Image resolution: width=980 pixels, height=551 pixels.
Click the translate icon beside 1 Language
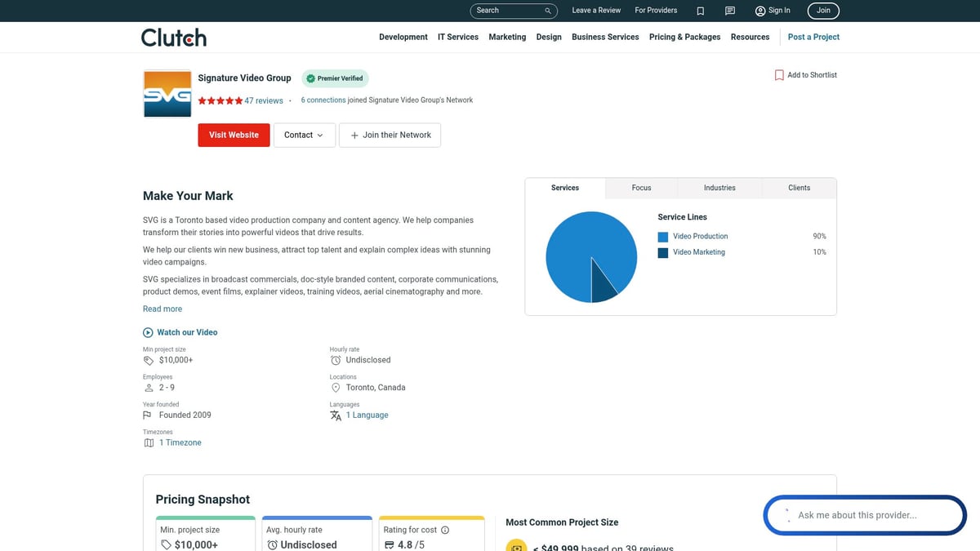pos(336,415)
